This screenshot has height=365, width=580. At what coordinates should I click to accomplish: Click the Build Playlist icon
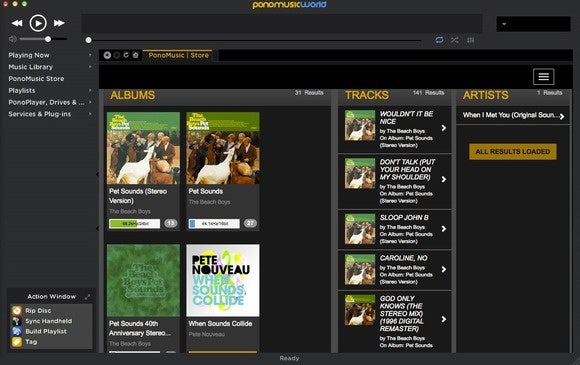pos(17,331)
